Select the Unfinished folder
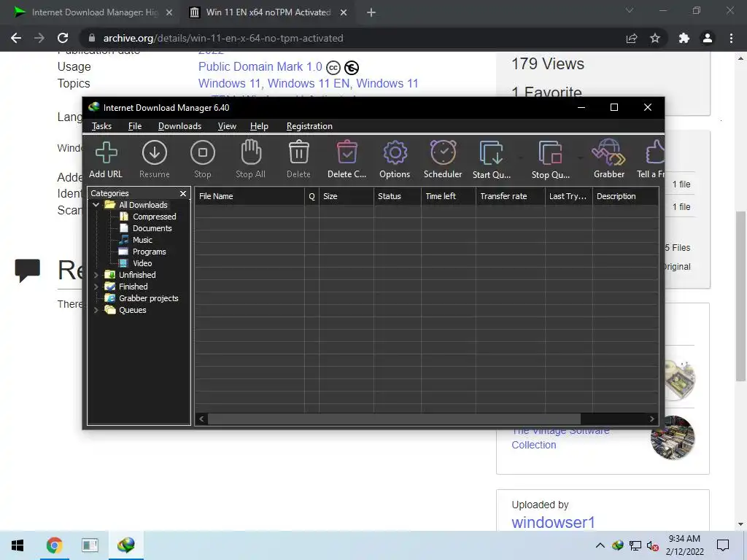Image resolution: width=747 pixels, height=560 pixels. click(x=137, y=275)
